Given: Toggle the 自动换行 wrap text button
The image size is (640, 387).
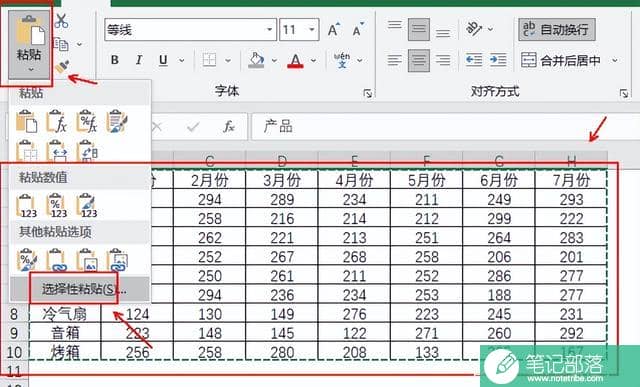Looking at the screenshot, I should point(557,29).
